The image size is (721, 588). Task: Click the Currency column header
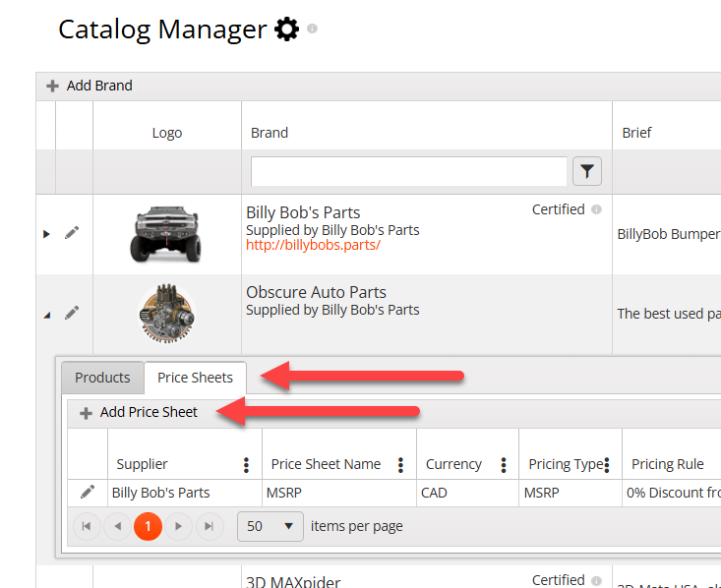coord(453,464)
